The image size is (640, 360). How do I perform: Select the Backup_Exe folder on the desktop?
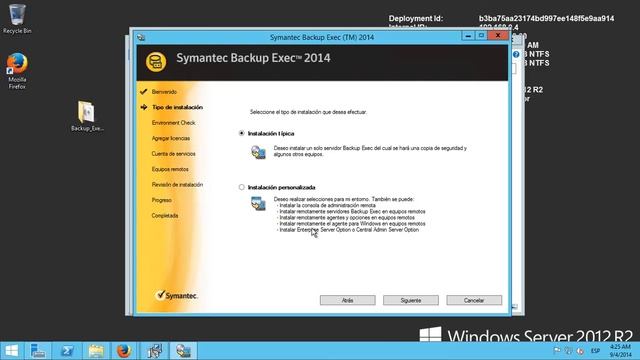pyautogui.click(x=87, y=116)
